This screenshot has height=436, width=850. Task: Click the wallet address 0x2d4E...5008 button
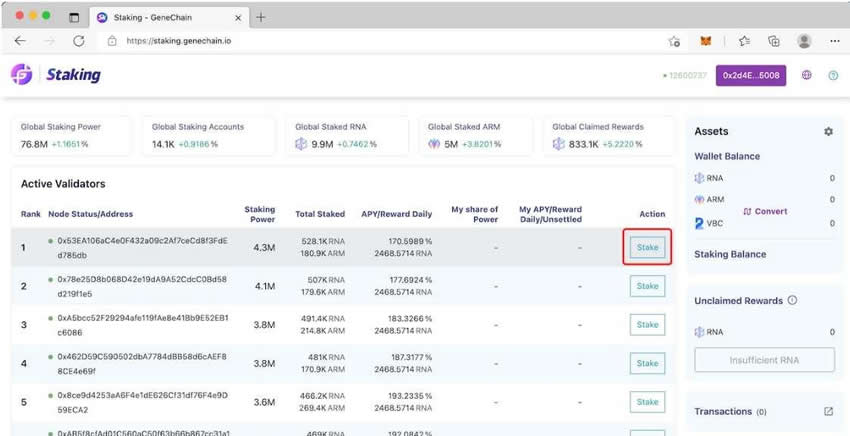(x=750, y=75)
